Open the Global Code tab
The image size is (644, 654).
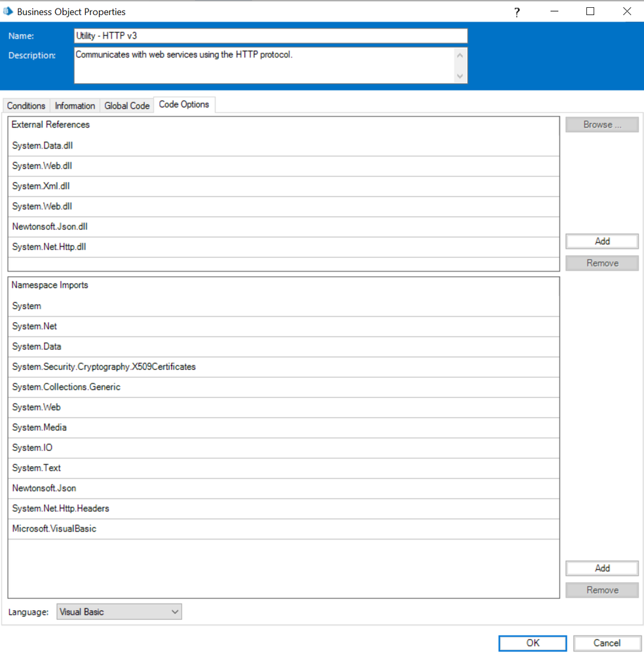click(127, 106)
